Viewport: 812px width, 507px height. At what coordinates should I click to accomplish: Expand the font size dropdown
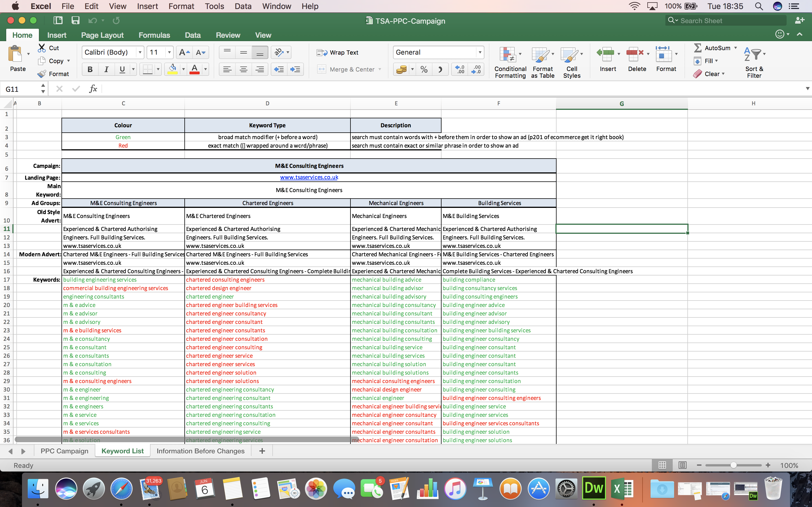pos(169,52)
